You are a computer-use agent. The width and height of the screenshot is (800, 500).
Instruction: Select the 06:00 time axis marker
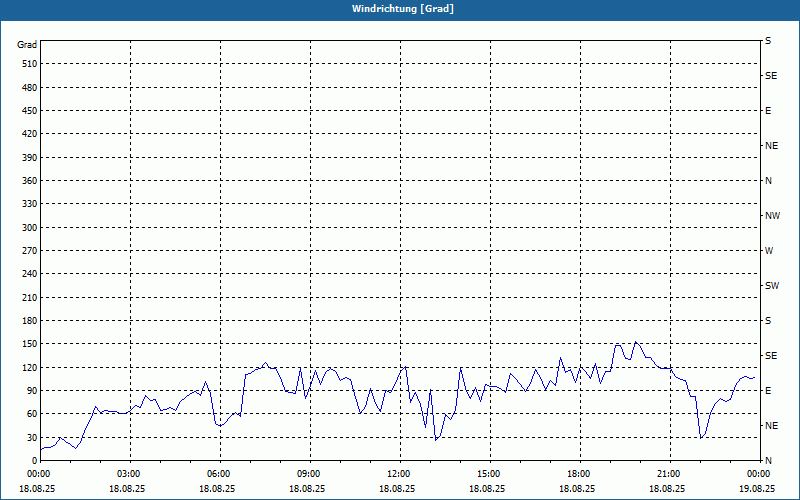219,473
